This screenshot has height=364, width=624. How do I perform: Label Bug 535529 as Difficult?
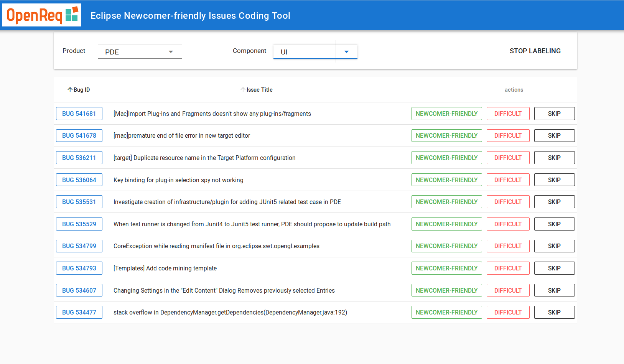tap(508, 224)
